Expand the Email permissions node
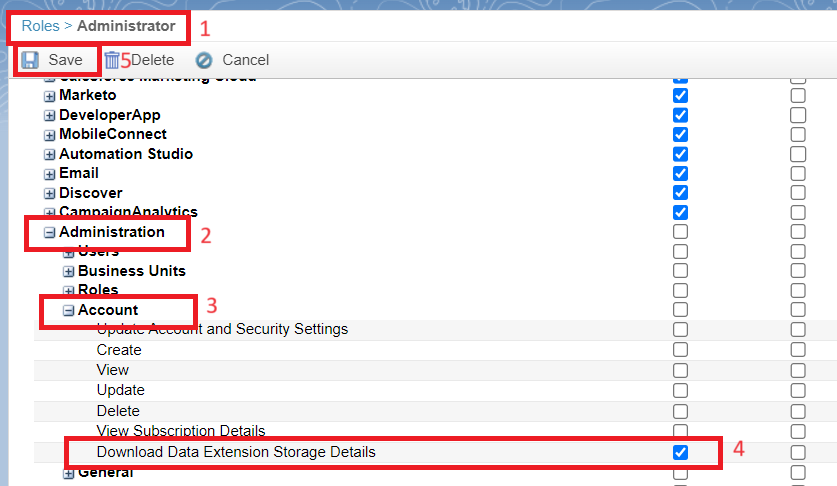 [50, 174]
